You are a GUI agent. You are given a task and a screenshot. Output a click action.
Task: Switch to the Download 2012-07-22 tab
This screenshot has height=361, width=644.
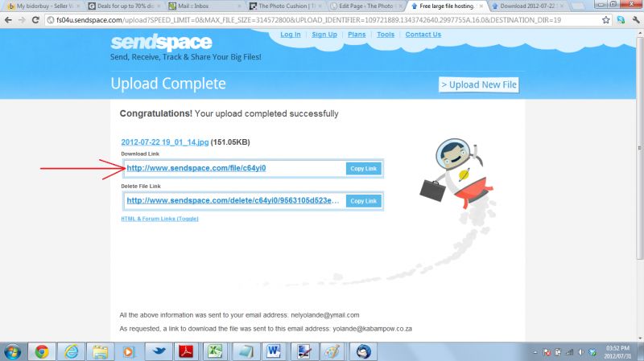(x=527, y=6)
